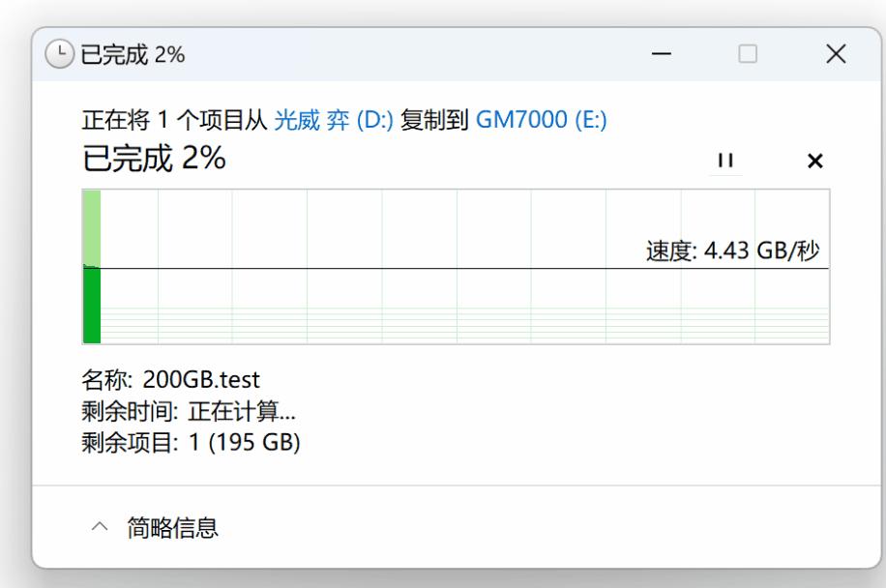
Task: Click the 简略信息 label
Action: click(173, 527)
